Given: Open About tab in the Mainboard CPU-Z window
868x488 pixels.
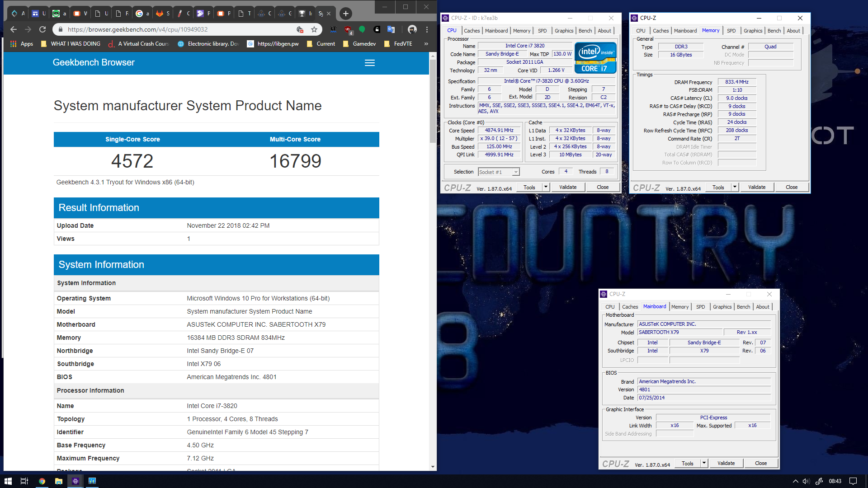Looking at the screenshot, I should (763, 307).
